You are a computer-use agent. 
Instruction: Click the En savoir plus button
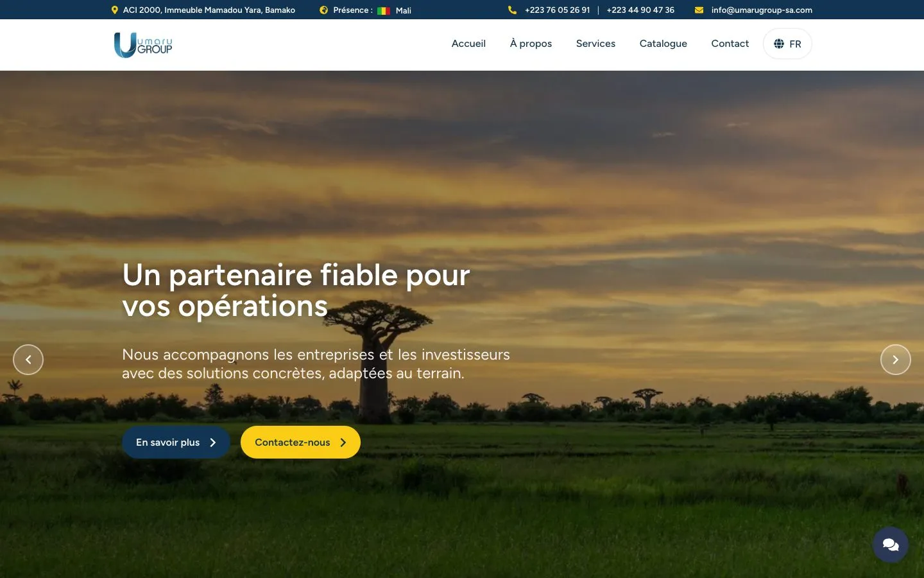click(176, 442)
